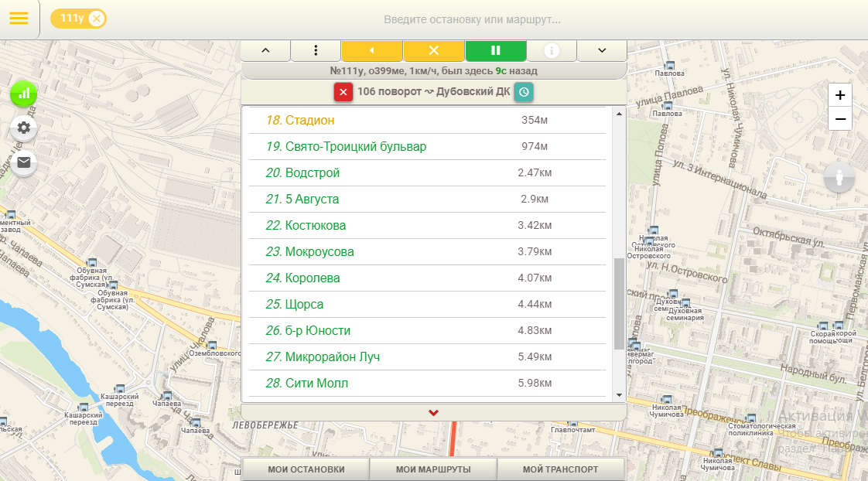Click the red X route close icon
This screenshot has width=868, height=481.
pos(343,92)
